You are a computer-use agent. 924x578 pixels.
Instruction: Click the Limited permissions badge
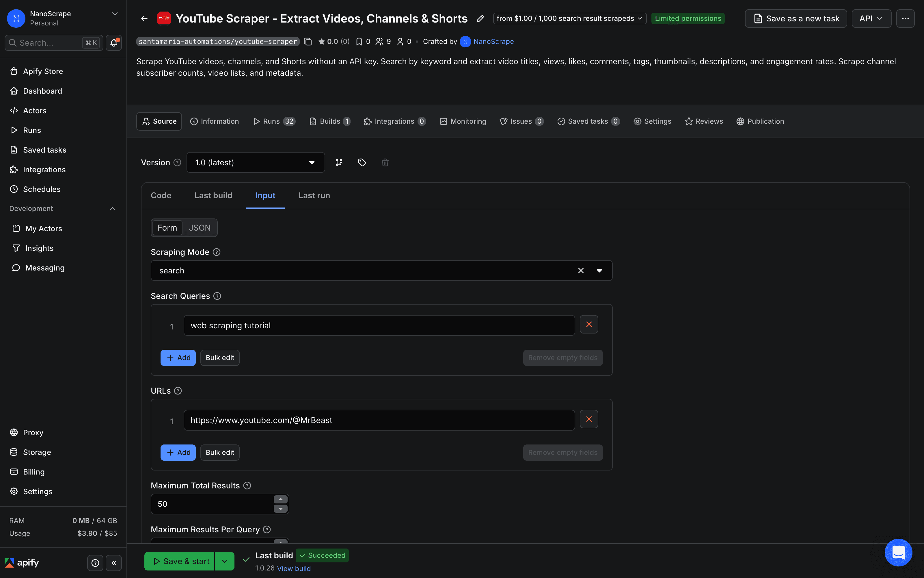(x=688, y=18)
